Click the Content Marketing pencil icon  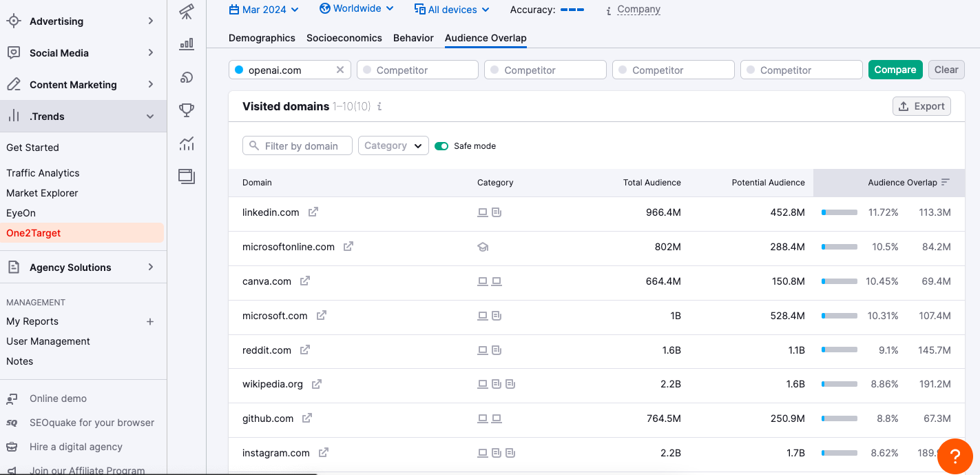[x=14, y=85]
